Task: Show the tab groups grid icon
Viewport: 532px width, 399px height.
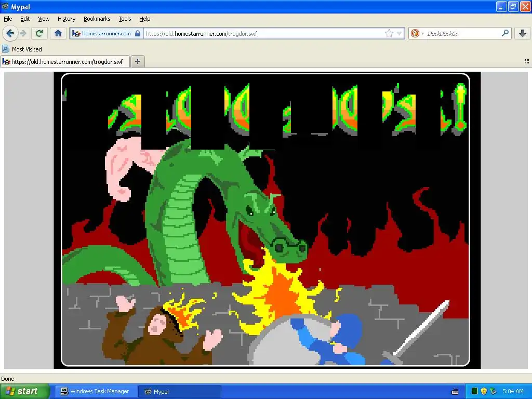Action: pyautogui.click(x=527, y=61)
